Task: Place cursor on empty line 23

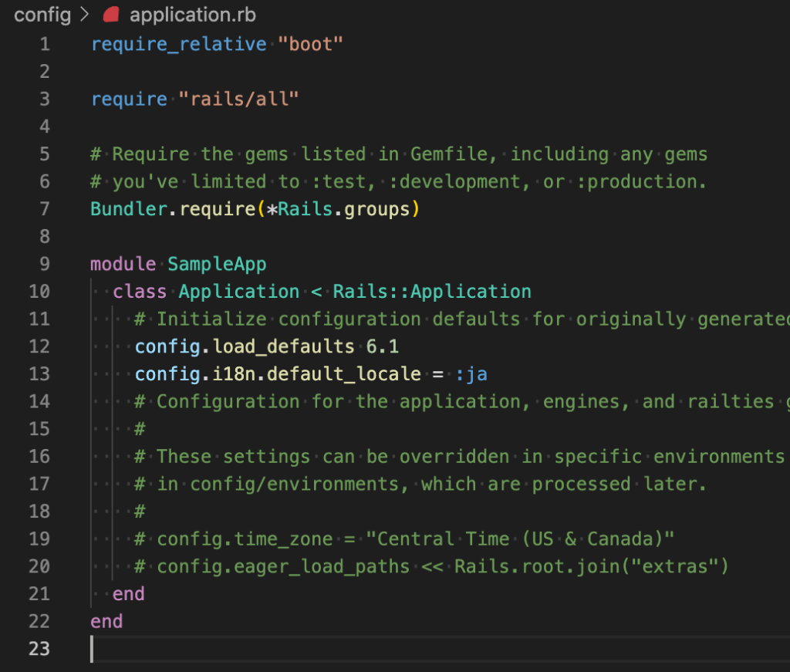Action: 438,649
